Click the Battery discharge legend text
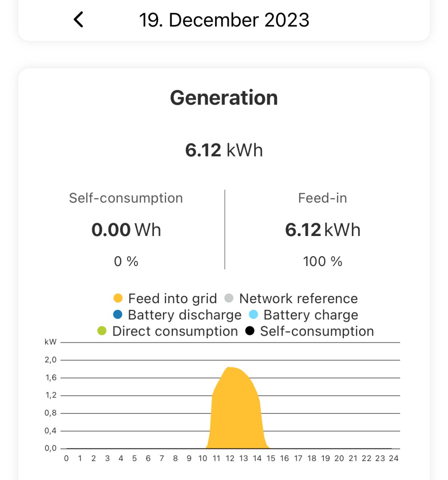The width and height of the screenshot is (448, 480). tap(185, 315)
